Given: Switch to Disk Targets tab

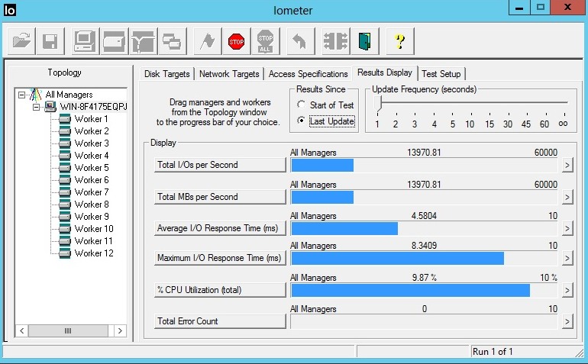Looking at the screenshot, I should (x=167, y=74).
